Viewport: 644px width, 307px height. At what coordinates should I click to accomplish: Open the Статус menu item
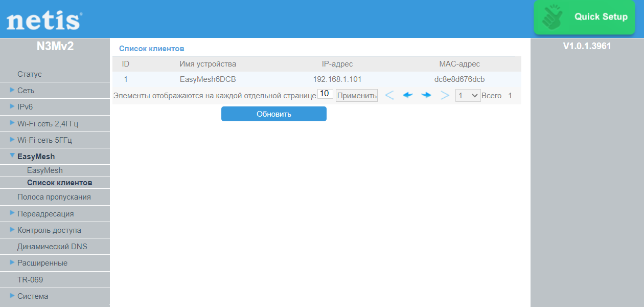30,74
